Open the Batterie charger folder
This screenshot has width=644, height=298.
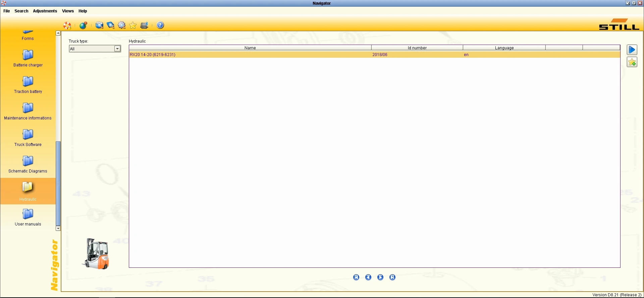tap(28, 58)
